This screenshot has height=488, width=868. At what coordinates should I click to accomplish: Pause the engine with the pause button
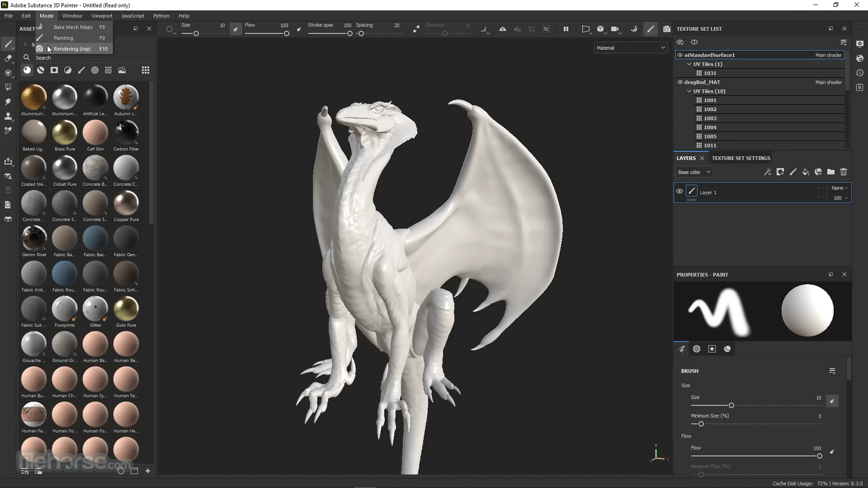coord(566,29)
